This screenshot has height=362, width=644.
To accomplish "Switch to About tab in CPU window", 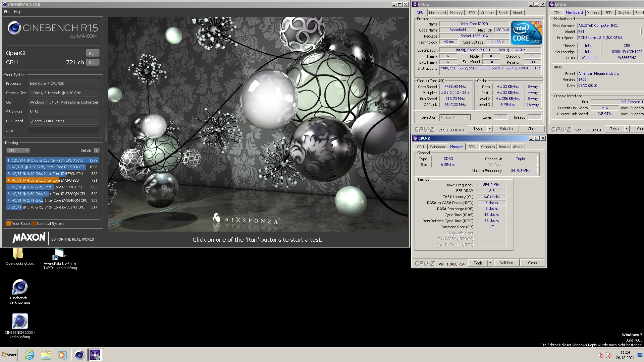I will [x=517, y=13].
